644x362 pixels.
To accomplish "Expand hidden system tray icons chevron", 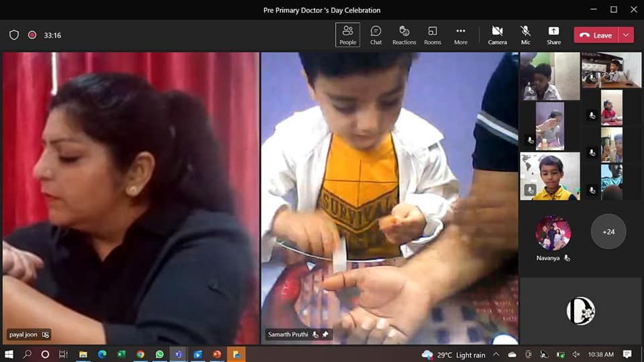I will point(496,354).
